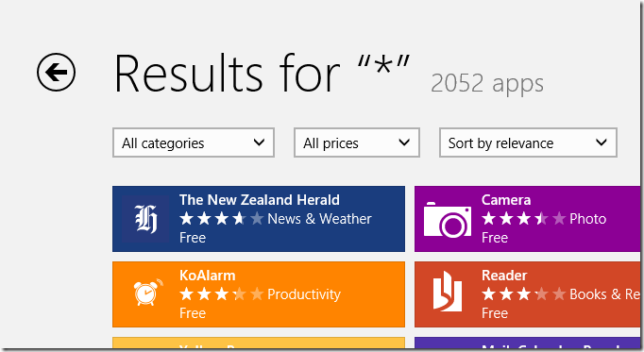The width and height of the screenshot is (644, 352).
Task: Click the Camera app star rating
Action: [x=524, y=219]
